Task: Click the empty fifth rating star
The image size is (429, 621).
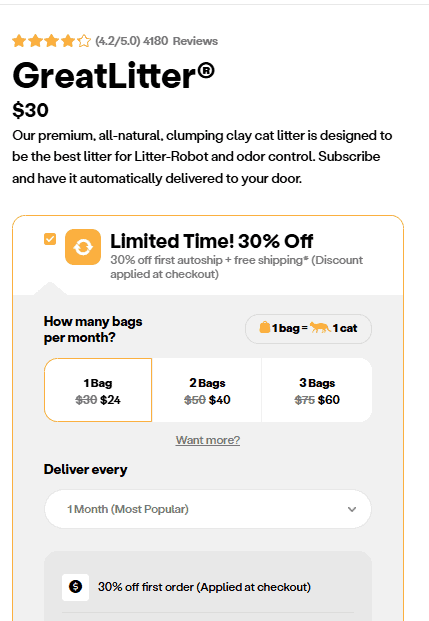Action: pos(84,41)
